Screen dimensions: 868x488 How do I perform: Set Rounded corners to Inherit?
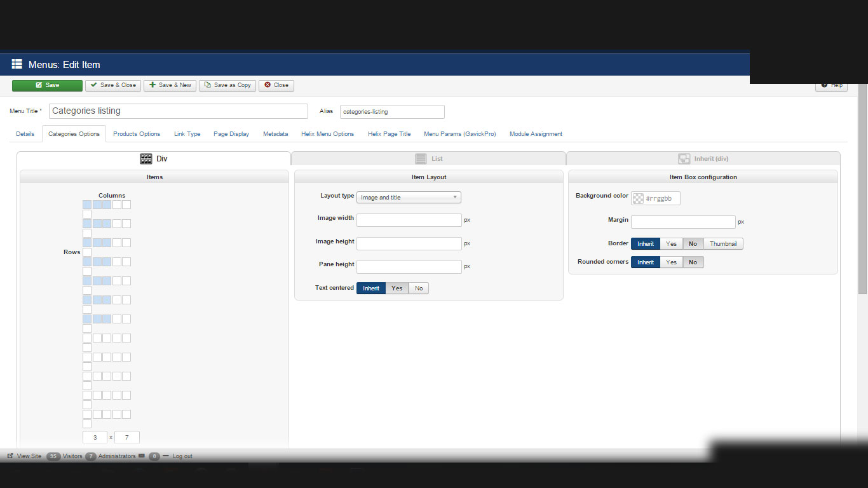[x=646, y=262]
